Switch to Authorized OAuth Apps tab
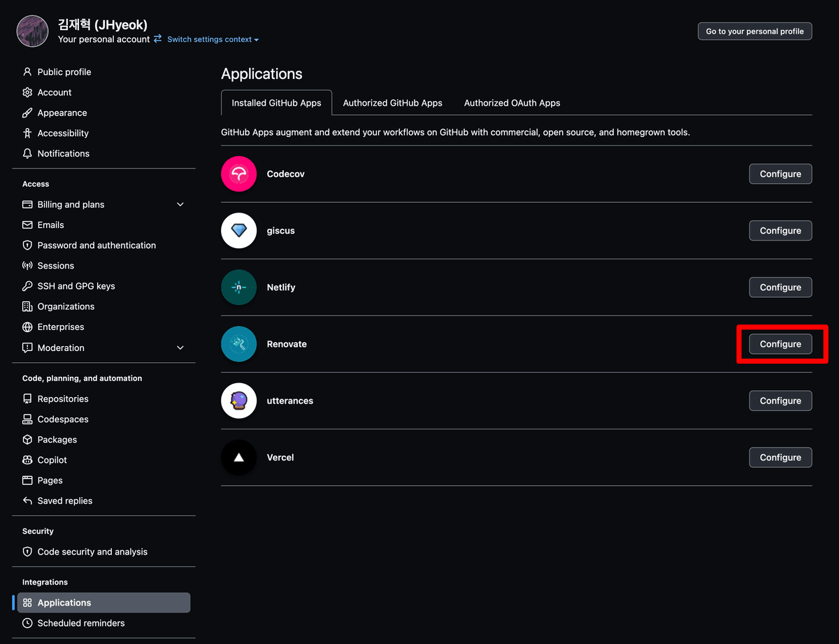839x644 pixels. 512,103
